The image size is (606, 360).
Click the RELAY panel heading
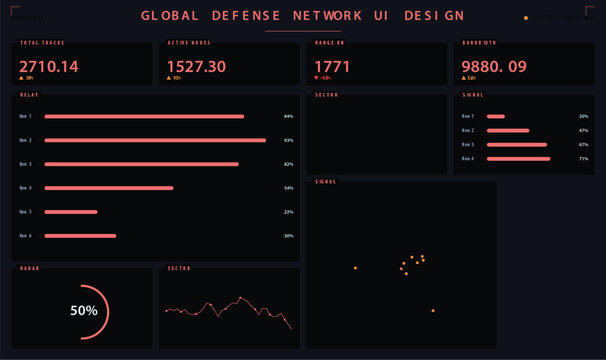tap(29, 95)
